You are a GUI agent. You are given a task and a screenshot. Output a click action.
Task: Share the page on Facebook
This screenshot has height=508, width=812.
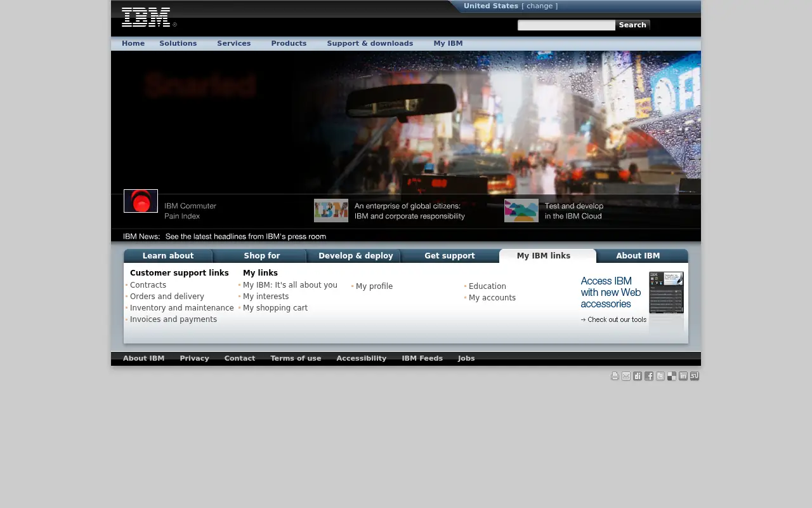click(x=649, y=376)
